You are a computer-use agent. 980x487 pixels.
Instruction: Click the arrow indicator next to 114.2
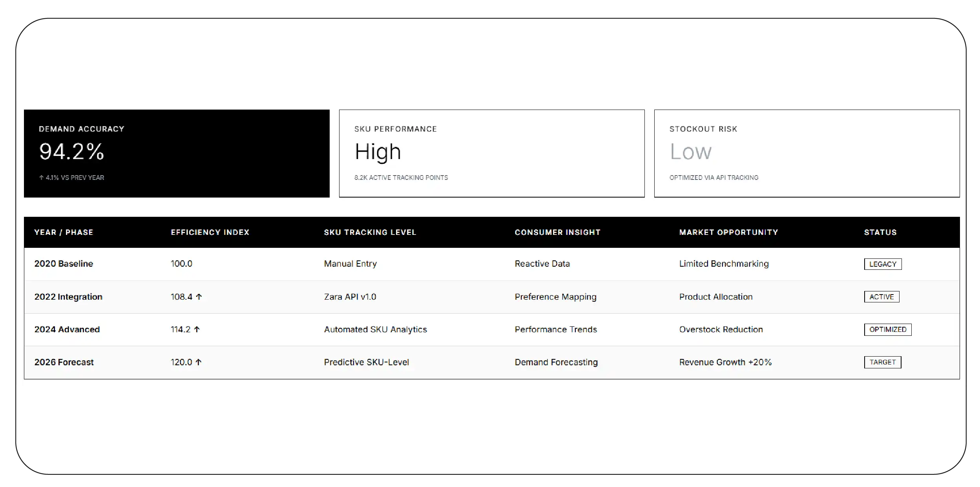pos(197,329)
